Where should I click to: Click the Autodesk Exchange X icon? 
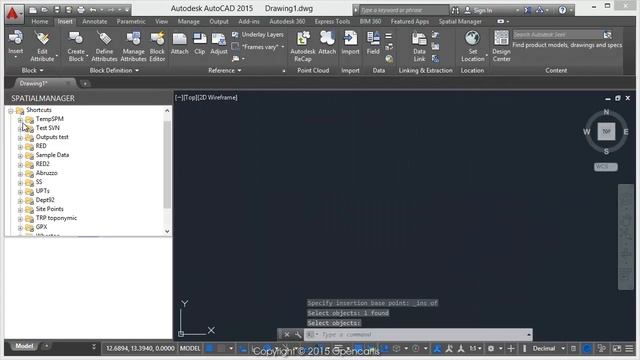point(527,10)
